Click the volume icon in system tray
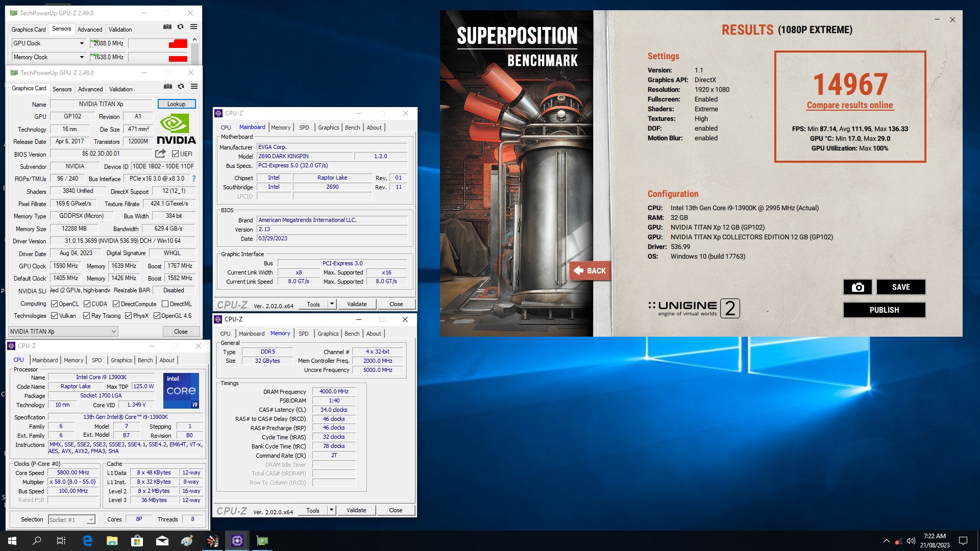Screen dimensions: 980x551 [x=911, y=541]
